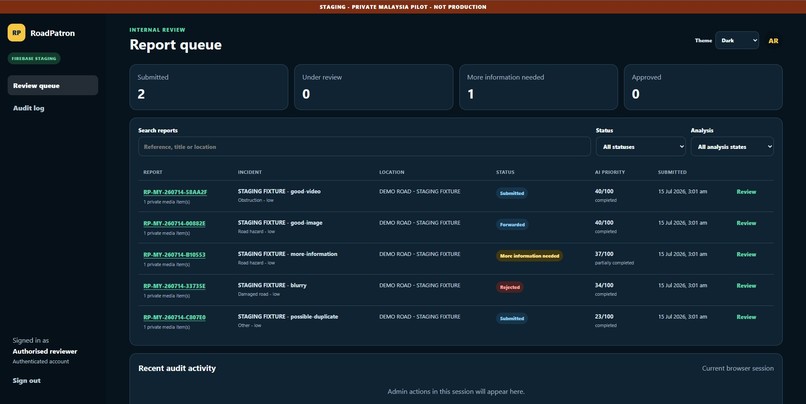Click Sign out in the sidebar

pos(27,380)
